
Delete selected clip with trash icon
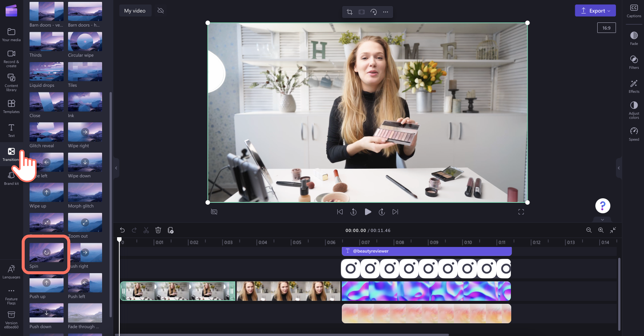158,230
